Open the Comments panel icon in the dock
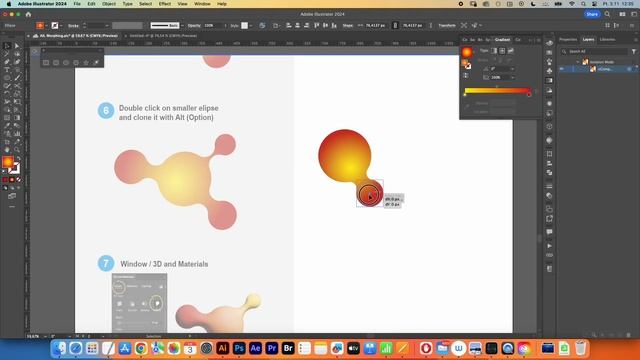The height and width of the screenshot is (360, 640). point(549,232)
